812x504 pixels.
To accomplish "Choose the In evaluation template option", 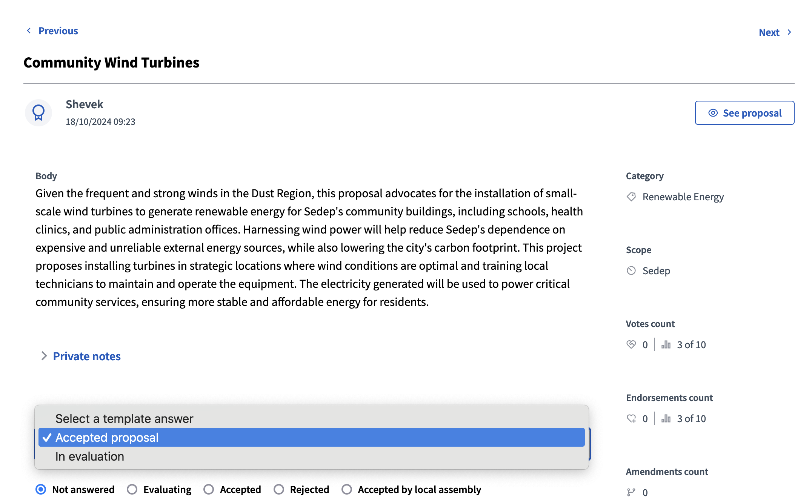I will 90,456.
